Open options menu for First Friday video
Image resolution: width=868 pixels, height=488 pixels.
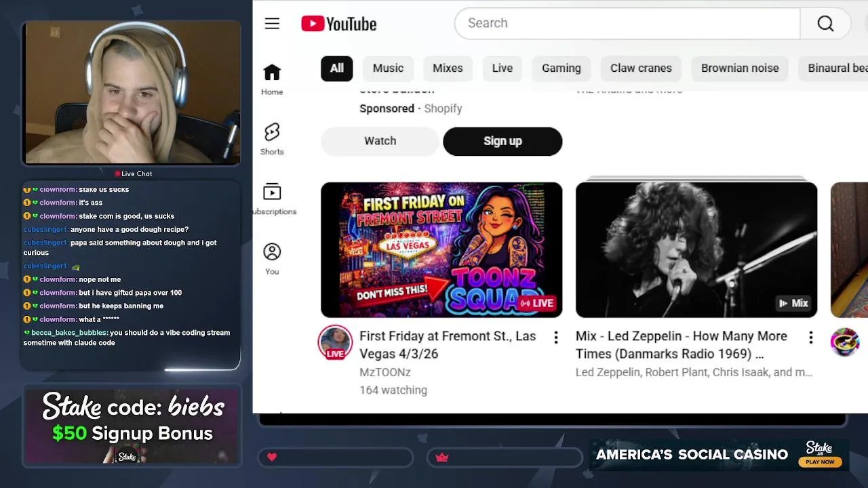(x=556, y=337)
